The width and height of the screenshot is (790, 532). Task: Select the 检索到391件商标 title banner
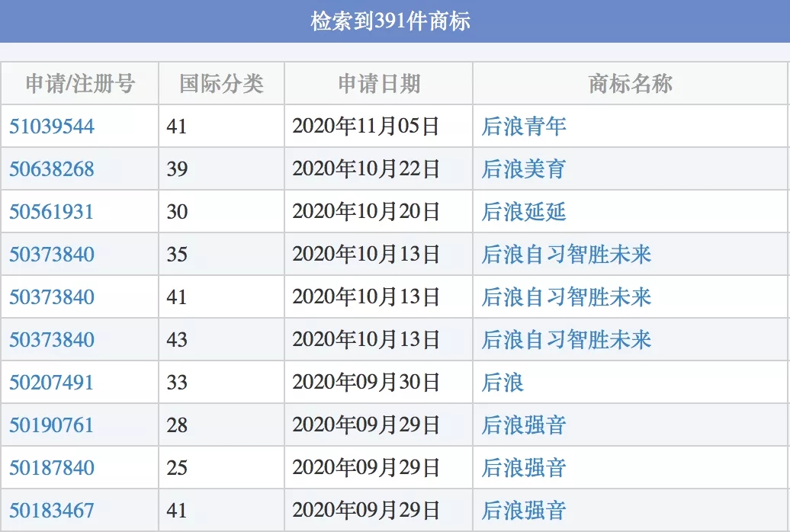coord(395,21)
